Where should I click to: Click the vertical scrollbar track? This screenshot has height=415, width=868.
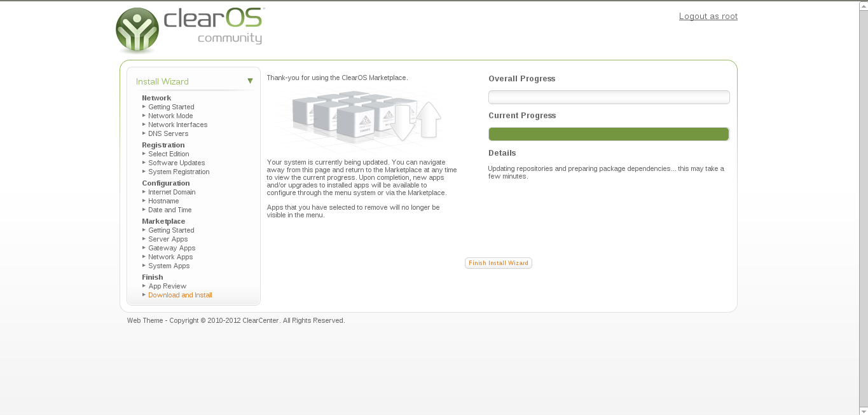(x=864, y=208)
